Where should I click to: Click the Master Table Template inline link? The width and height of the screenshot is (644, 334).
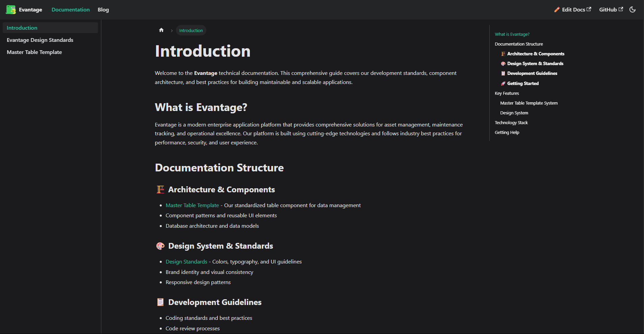click(x=192, y=205)
